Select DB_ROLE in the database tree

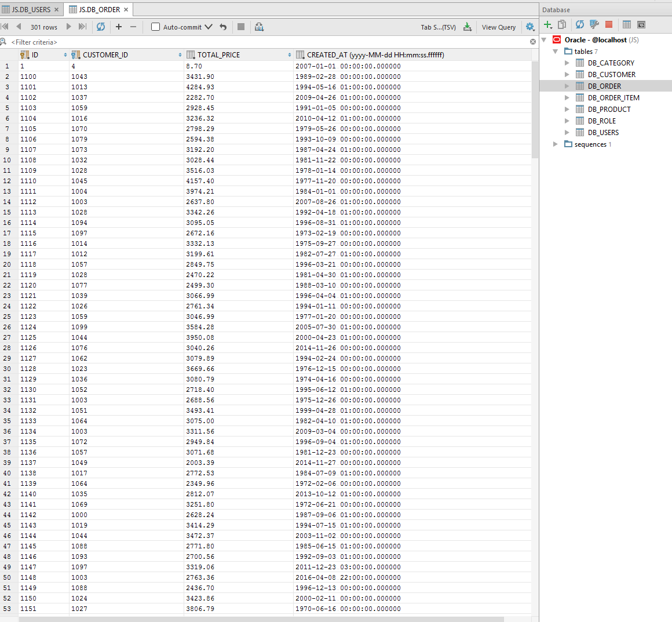click(602, 121)
